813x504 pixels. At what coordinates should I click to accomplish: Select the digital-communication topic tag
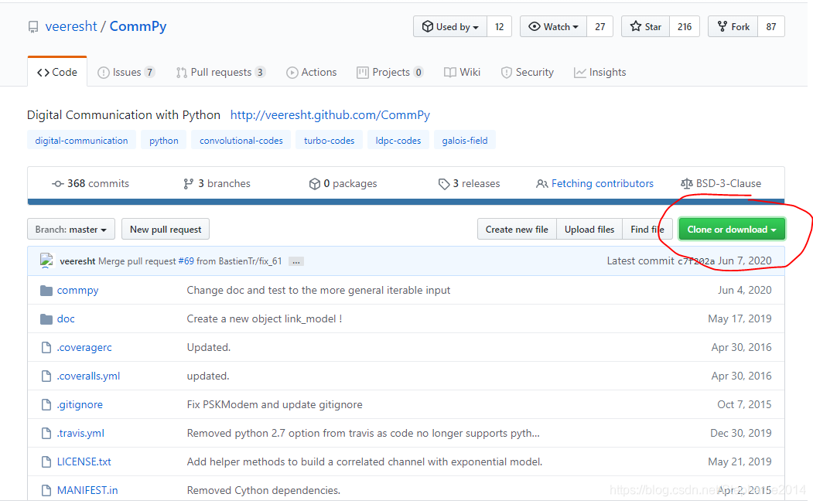[x=81, y=141]
